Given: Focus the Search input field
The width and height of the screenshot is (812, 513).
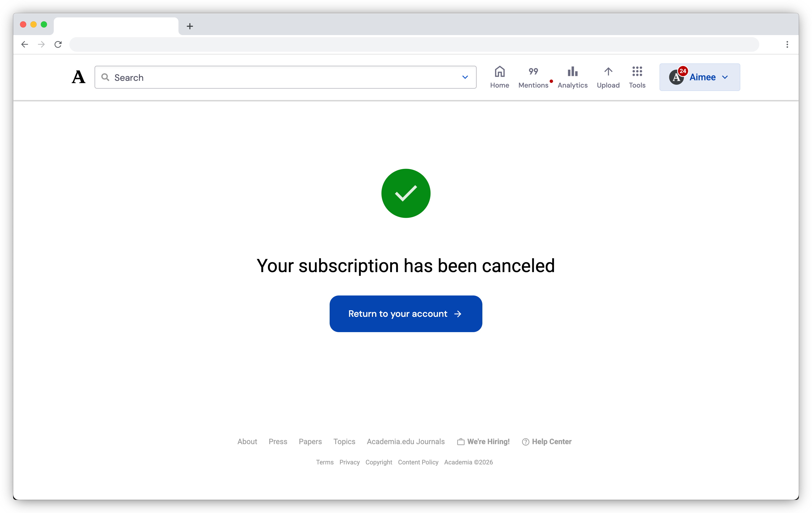Looking at the screenshot, I should pyautogui.click(x=285, y=77).
